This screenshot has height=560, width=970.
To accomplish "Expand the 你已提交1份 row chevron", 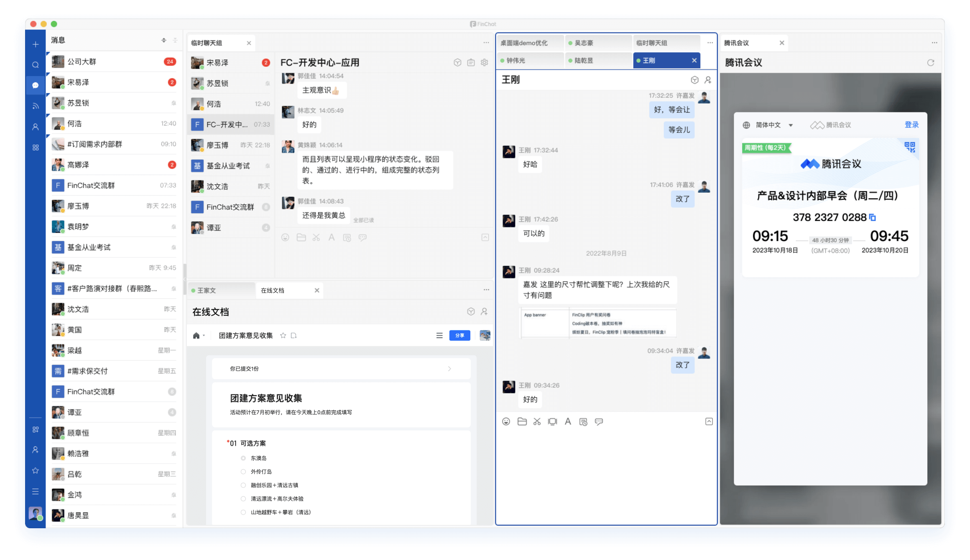I will point(449,369).
